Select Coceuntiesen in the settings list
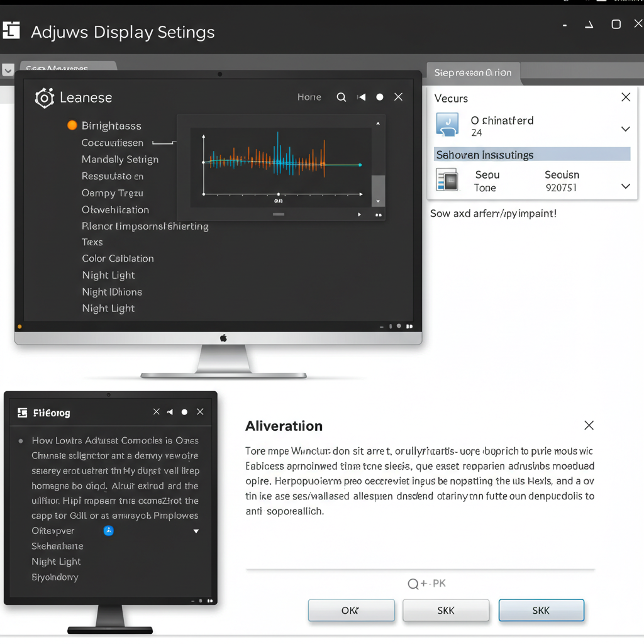644x644 pixels. point(113,143)
